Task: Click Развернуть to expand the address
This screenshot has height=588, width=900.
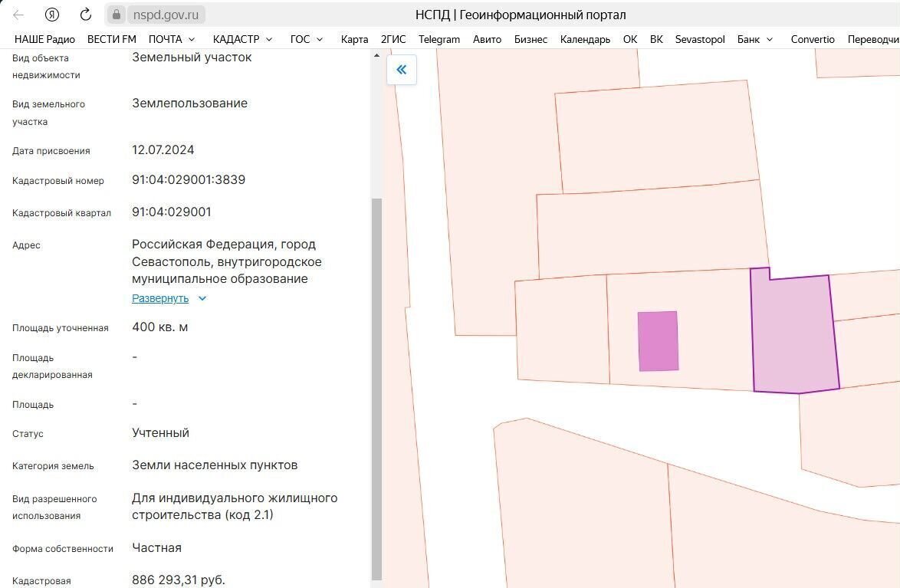Action: pos(160,298)
